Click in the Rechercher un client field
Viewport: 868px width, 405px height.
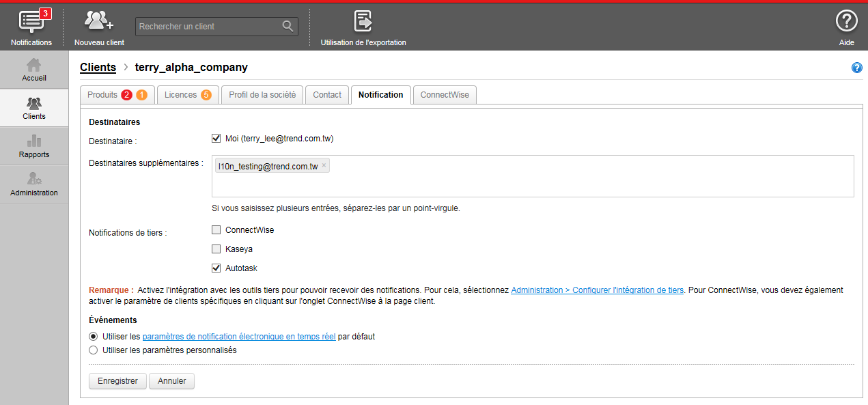pos(208,27)
